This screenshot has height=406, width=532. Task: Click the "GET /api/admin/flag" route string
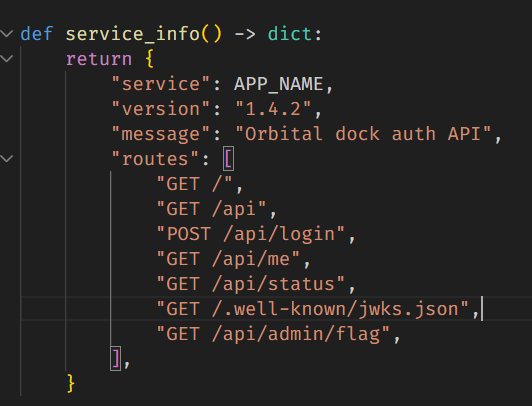pos(273,334)
